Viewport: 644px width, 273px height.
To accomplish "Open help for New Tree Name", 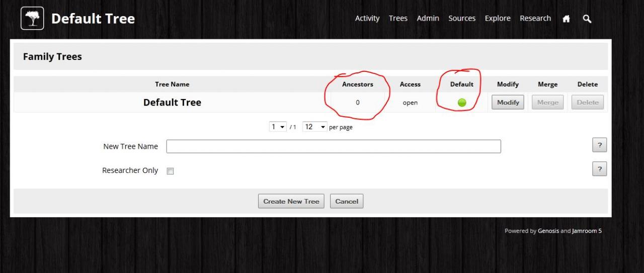I will [599, 145].
